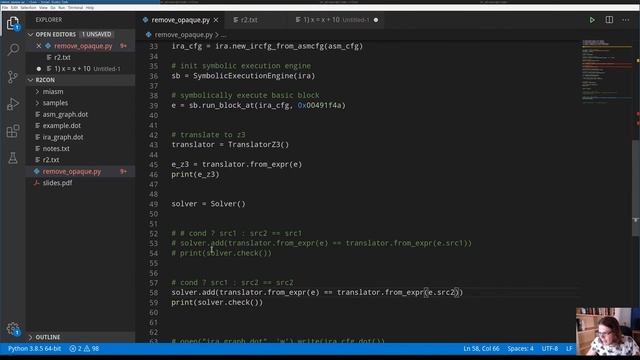This screenshot has width=640, height=360.
Task: Open the Testing flask view
Action: 13,158
